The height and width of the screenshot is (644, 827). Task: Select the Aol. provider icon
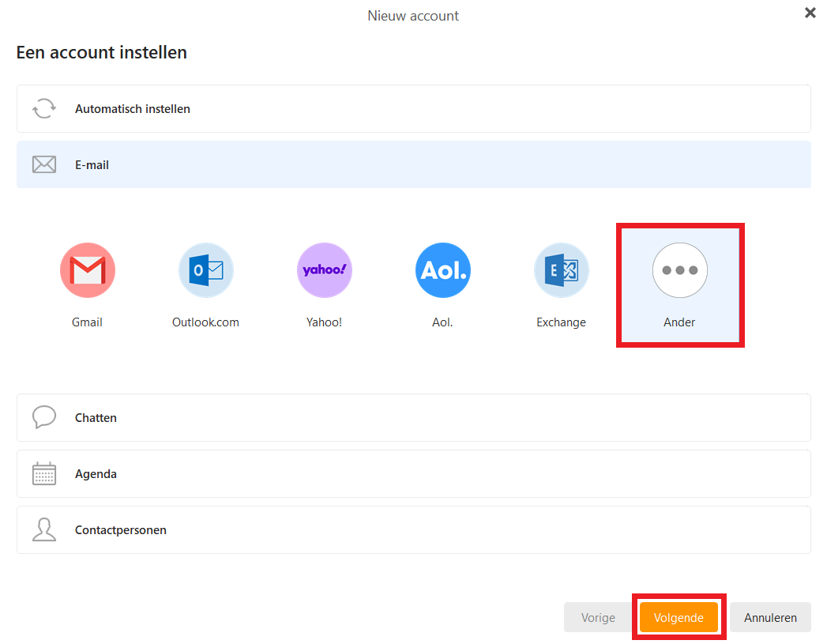[x=442, y=270]
